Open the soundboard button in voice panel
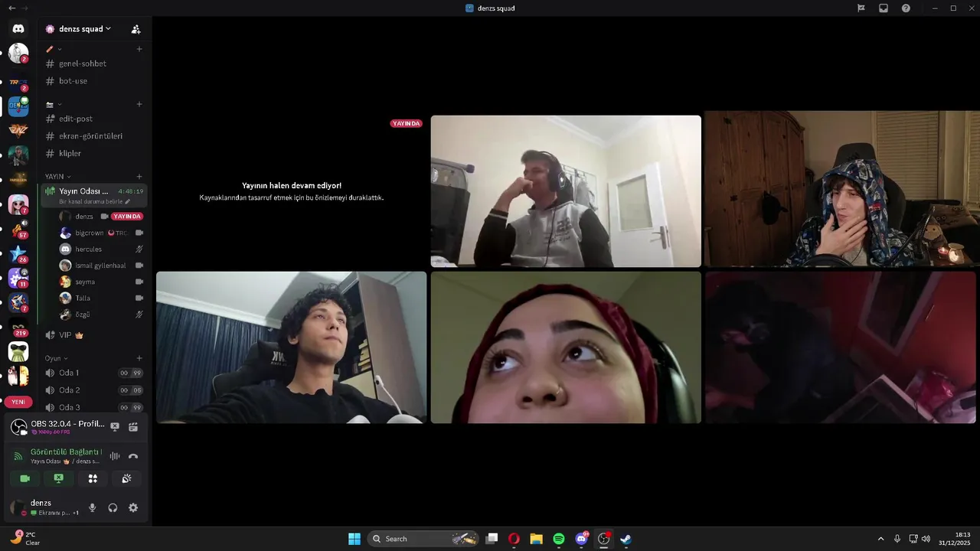 pyautogui.click(x=126, y=478)
